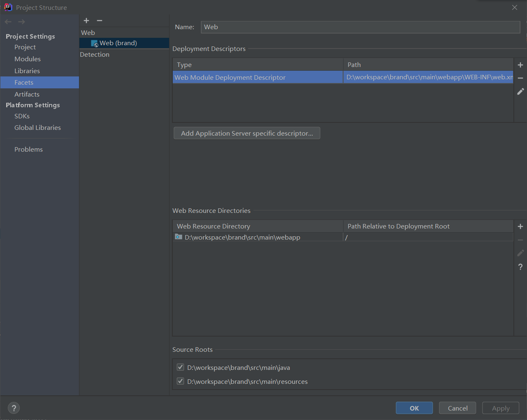Image resolution: width=527 pixels, height=420 pixels.
Task: Open help for Web Resource Directories
Action: click(x=520, y=267)
